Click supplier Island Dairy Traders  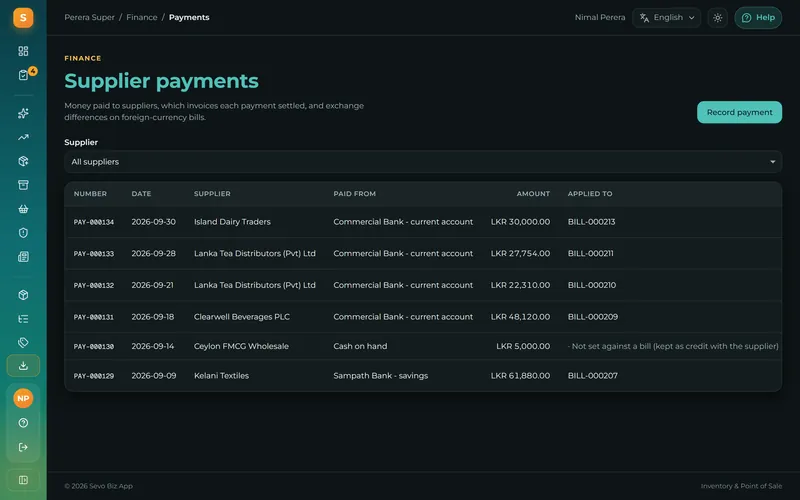[x=232, y=222]
